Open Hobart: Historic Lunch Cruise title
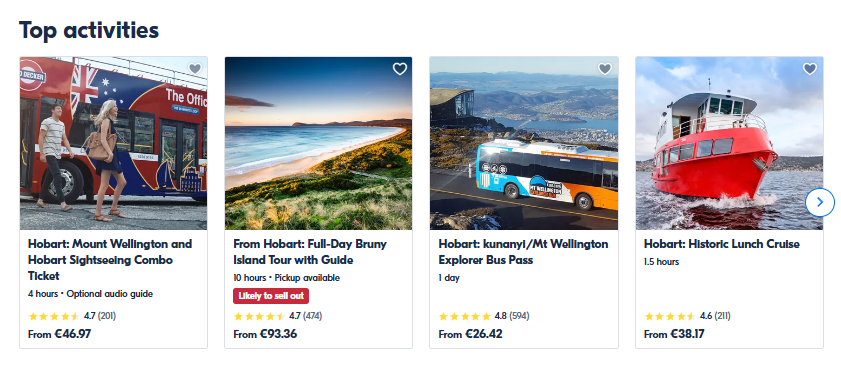Viewport: 841px width, 371px height. click(721, 244)
